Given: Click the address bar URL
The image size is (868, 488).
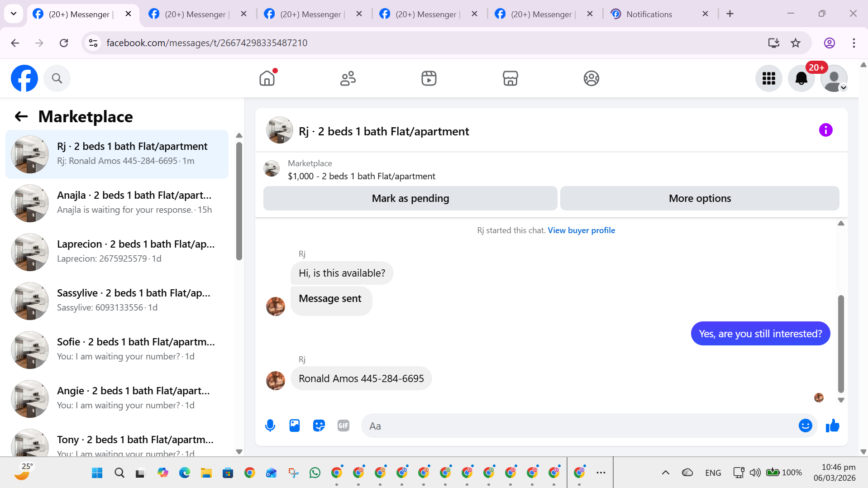Looking at the screenshot, I should pos(207,43).
